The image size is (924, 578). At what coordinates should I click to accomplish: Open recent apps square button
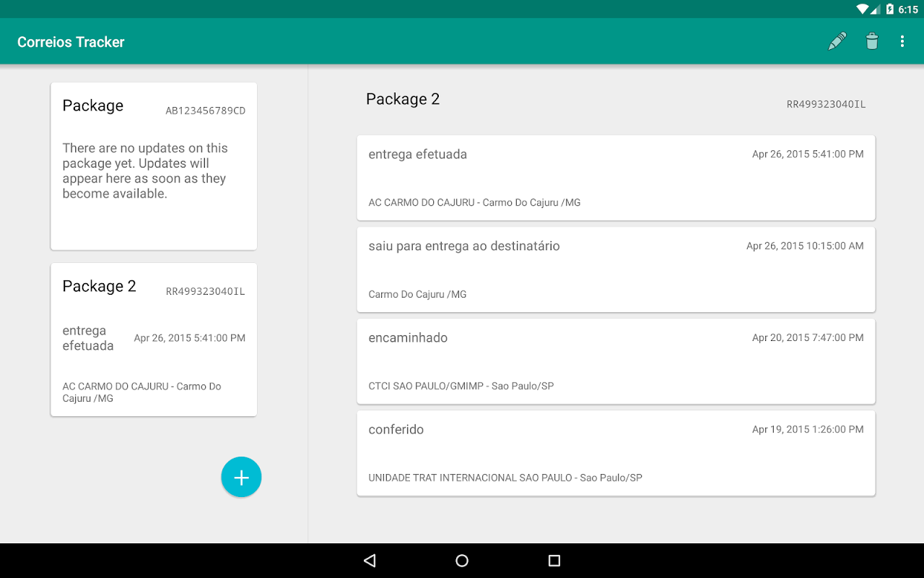(x=554, y=561)
